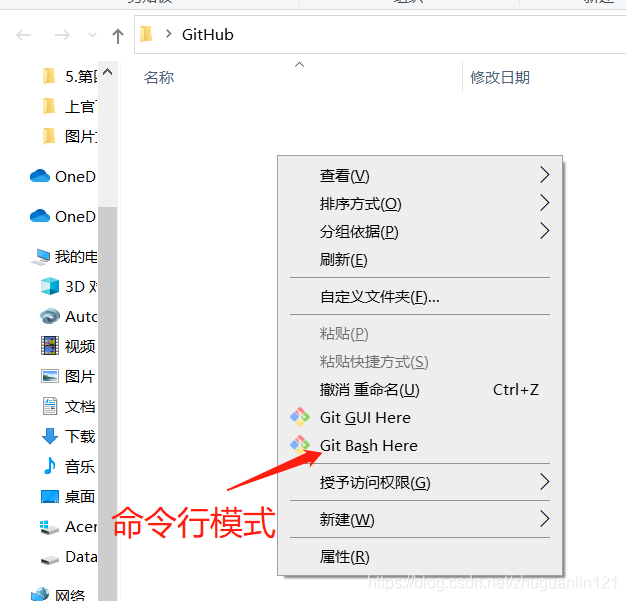Viewport: 626px width, 601px height.
Task: Open 属性(R) folder properties
Action: (420, 557)
